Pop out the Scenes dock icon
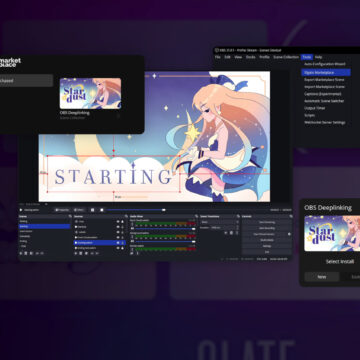Image resolution: width=360 pixels, height=360 pixels. click(x=70, y=216)
